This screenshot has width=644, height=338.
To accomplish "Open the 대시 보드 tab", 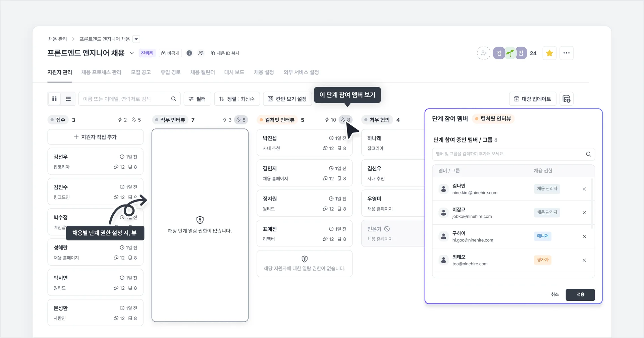I will (x=234, y=72).
